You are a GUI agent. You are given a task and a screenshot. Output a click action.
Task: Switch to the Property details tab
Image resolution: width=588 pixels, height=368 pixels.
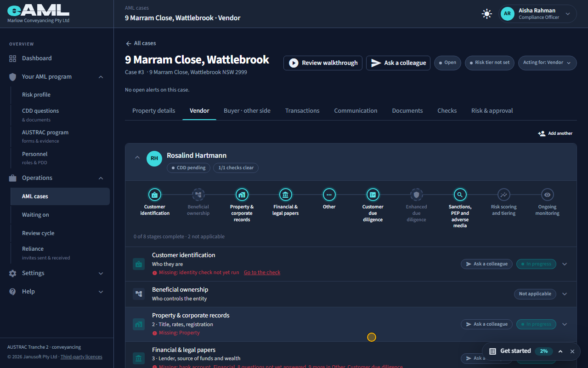(x=154, y=111)
